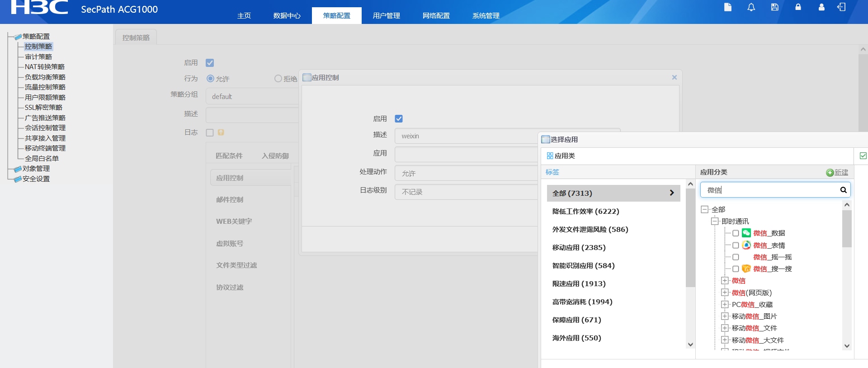Click the application tree vertical scrollbar thumb
This screenshot has height=368, width=868.
tap(847, 228)
